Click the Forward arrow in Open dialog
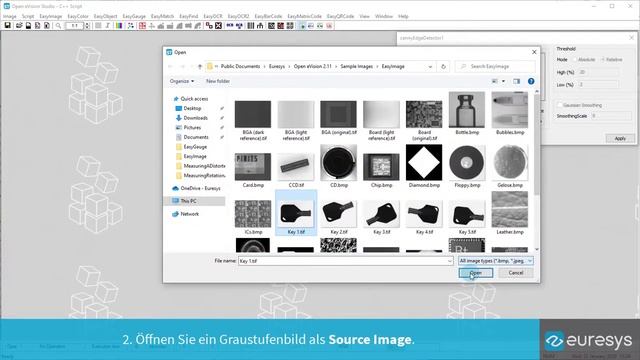This screenshot has width=640, height=360. click(183, 67)
